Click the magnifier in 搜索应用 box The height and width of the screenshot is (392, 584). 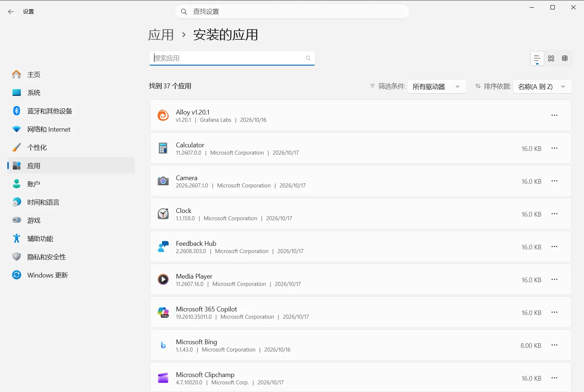(308, 58)
